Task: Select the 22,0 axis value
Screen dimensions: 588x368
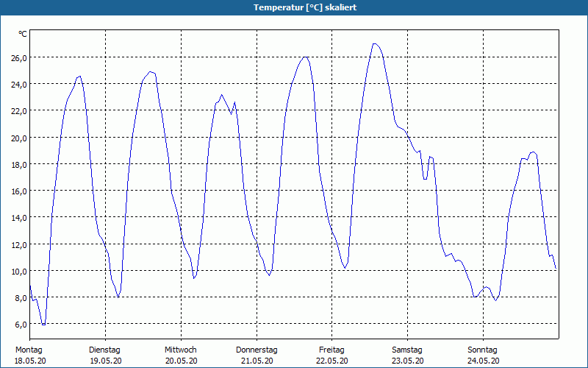Action: [19, 111]
